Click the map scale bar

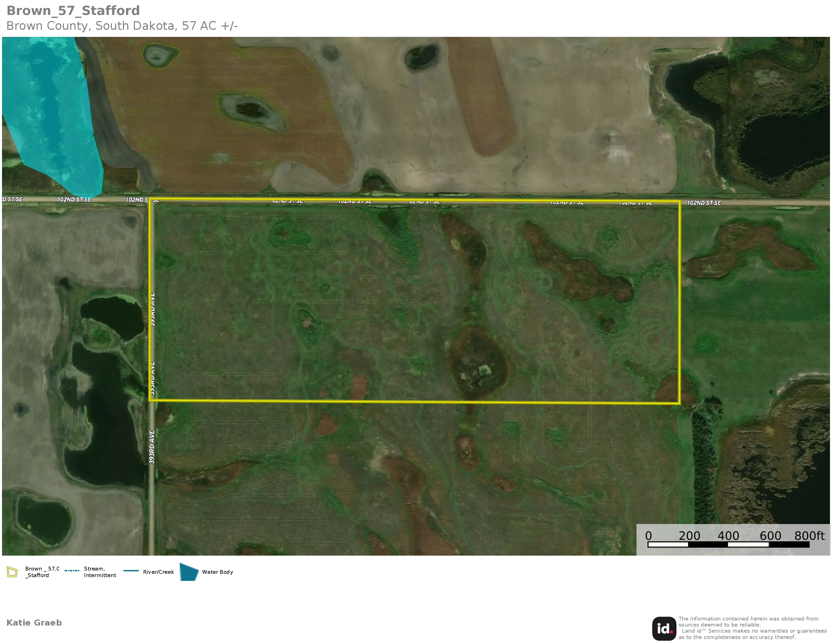pos(728,544)
